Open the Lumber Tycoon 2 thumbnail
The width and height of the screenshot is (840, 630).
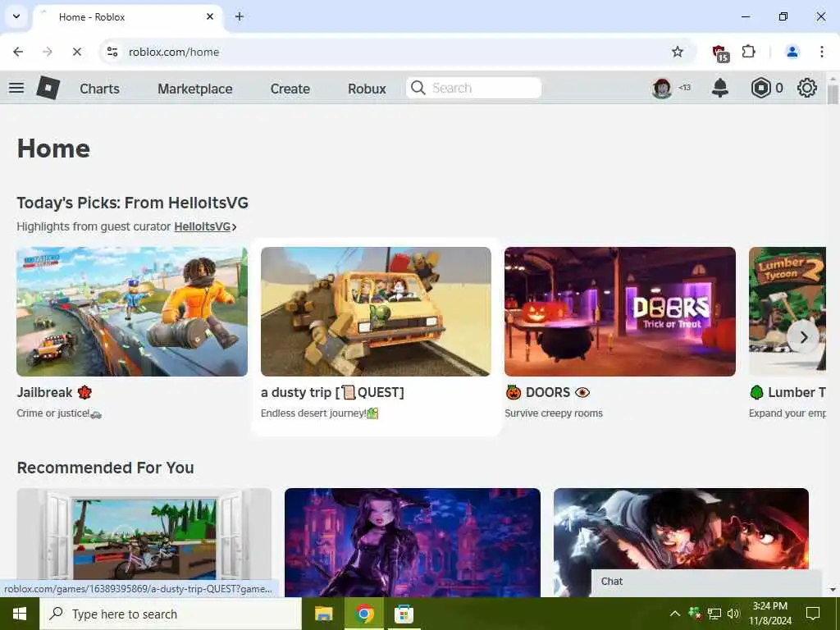[787, 311]
